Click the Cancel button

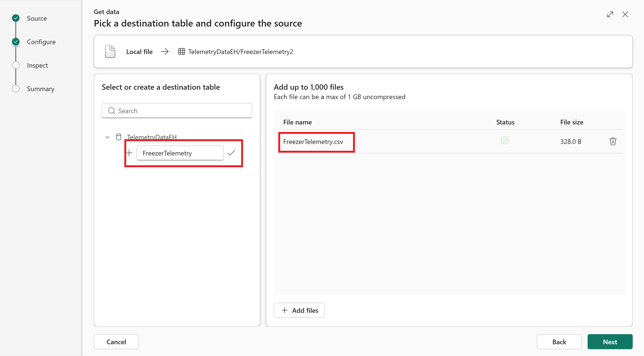(116, 341)
